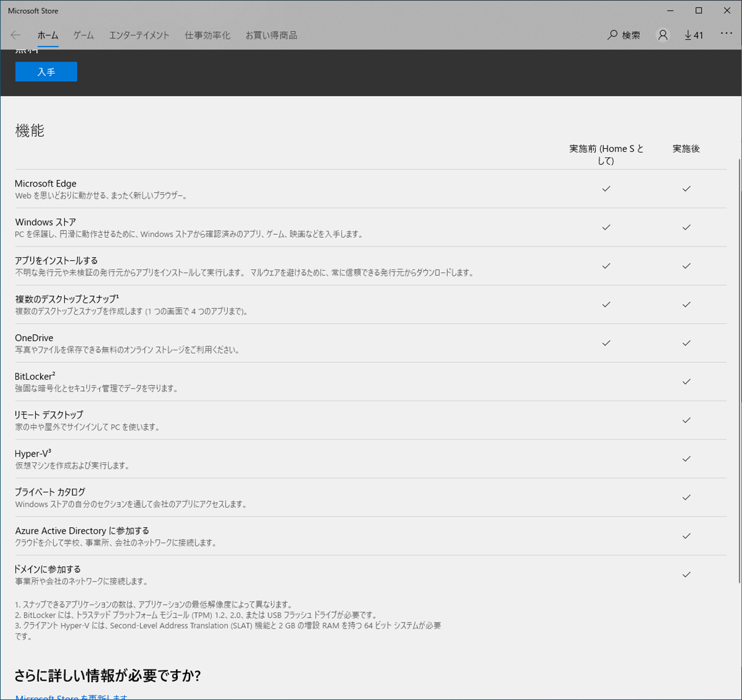
Task: Open the See more ellipsis menu
Action: tap(726, 34)
